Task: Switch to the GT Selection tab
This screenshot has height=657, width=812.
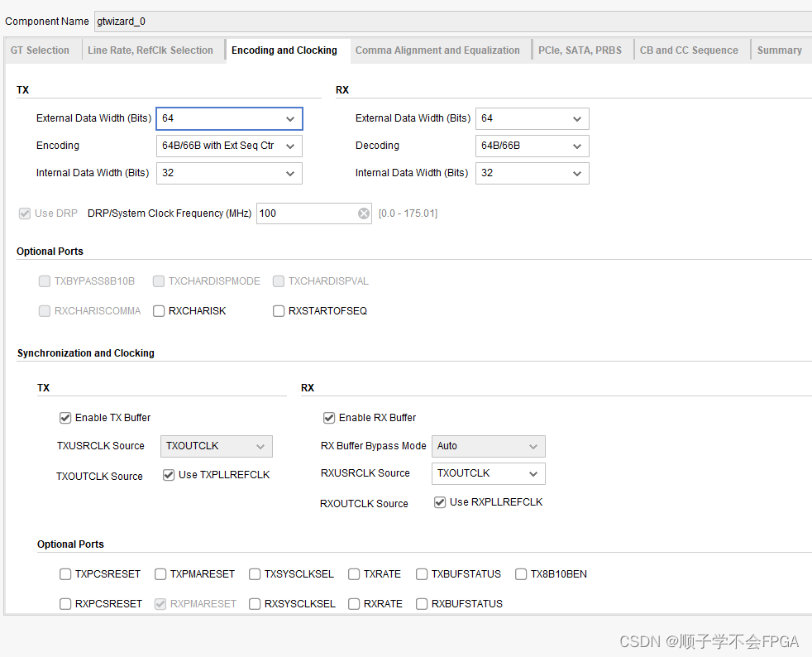Action: tap(40, 50)
